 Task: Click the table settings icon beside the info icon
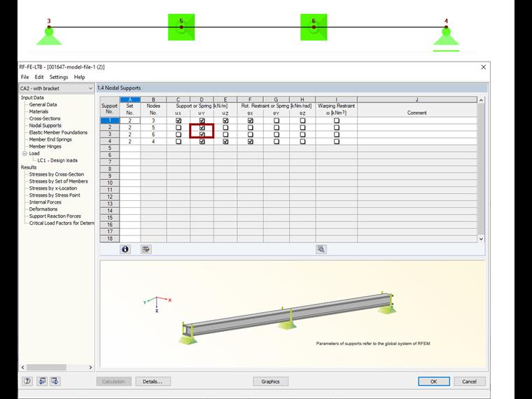coord(146,249)
